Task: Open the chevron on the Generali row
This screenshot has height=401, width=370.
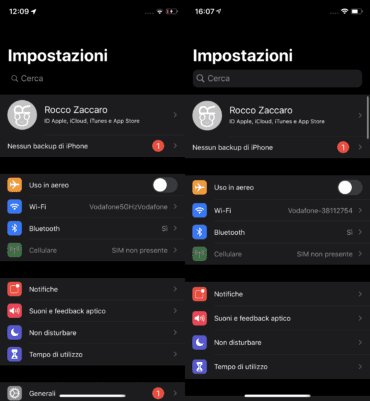Action: [x=175, y=393]
